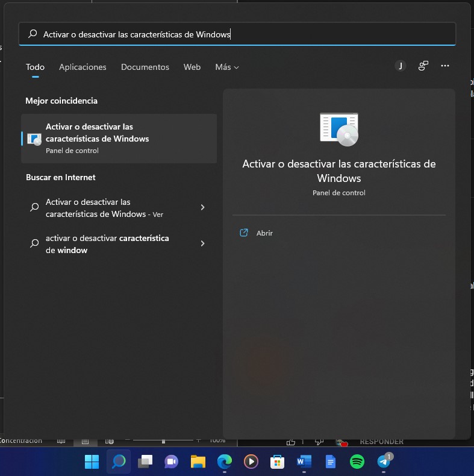The width and height of the screenshot is (474, 476).
Task: Open File Explorer from the taskbar
Action: (198, 462)
